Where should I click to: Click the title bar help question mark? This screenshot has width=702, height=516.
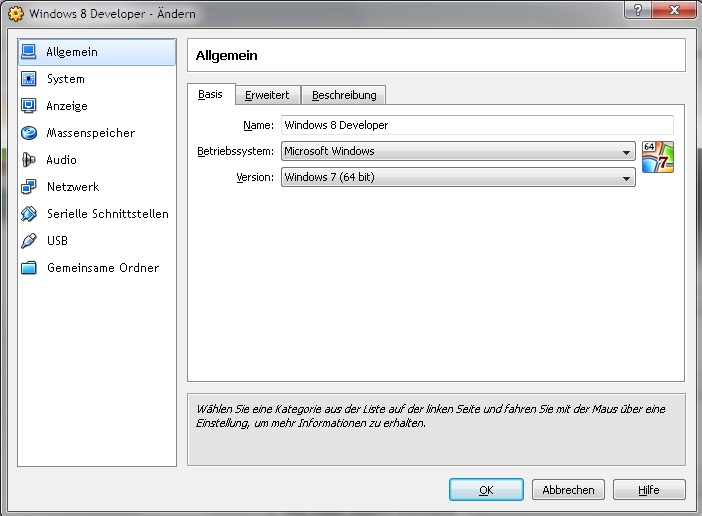coord(638,9)
